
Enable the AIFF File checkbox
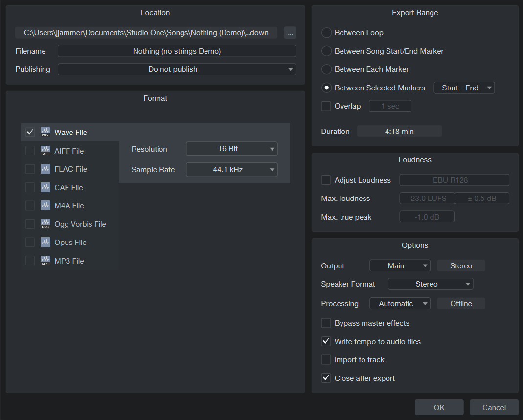tap(30, 151)
